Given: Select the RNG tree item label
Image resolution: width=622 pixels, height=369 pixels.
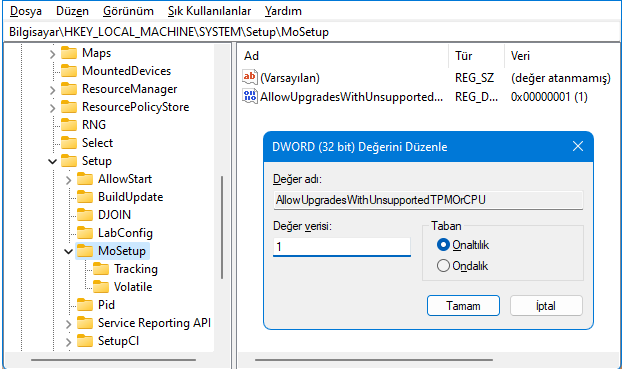Looking at the screenshot, I should pyautogui.click(x=94, y=125).
